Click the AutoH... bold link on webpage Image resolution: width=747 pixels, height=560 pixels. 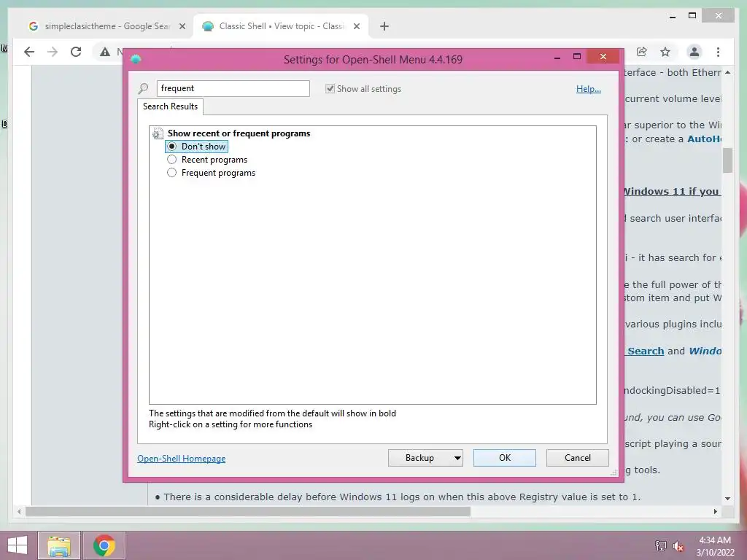(x=704, y=139)
